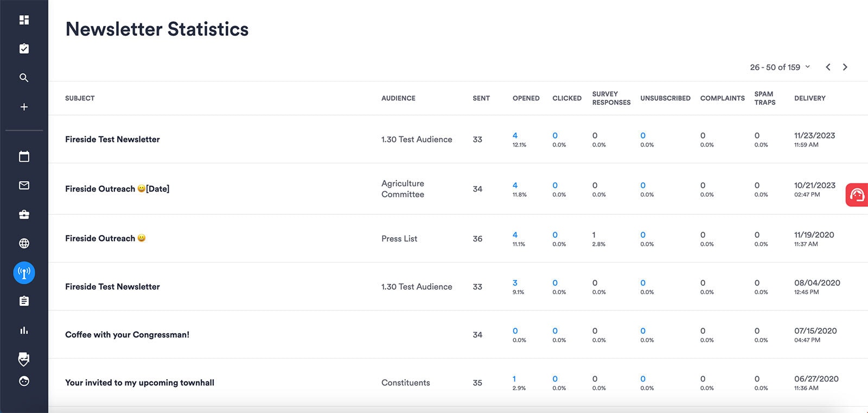Open the bar chart reports icon
Viewport: 868px width, 413px height.
(24, 331)
